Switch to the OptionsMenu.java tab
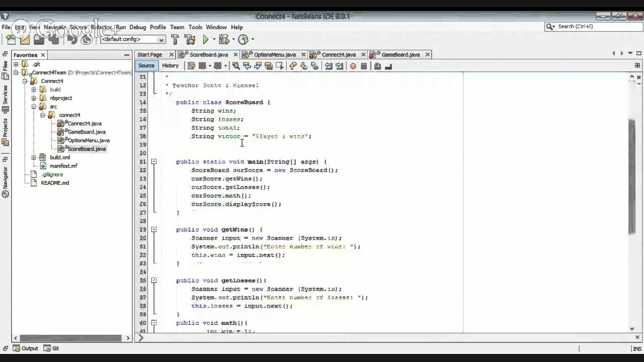The width and height of the screenshot is (644, 362). [x=275, y=54]
